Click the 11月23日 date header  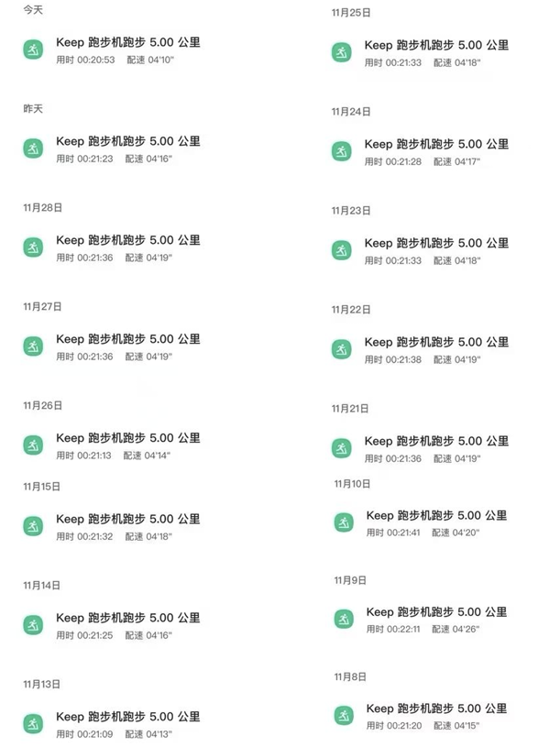(x=351, y=211)
